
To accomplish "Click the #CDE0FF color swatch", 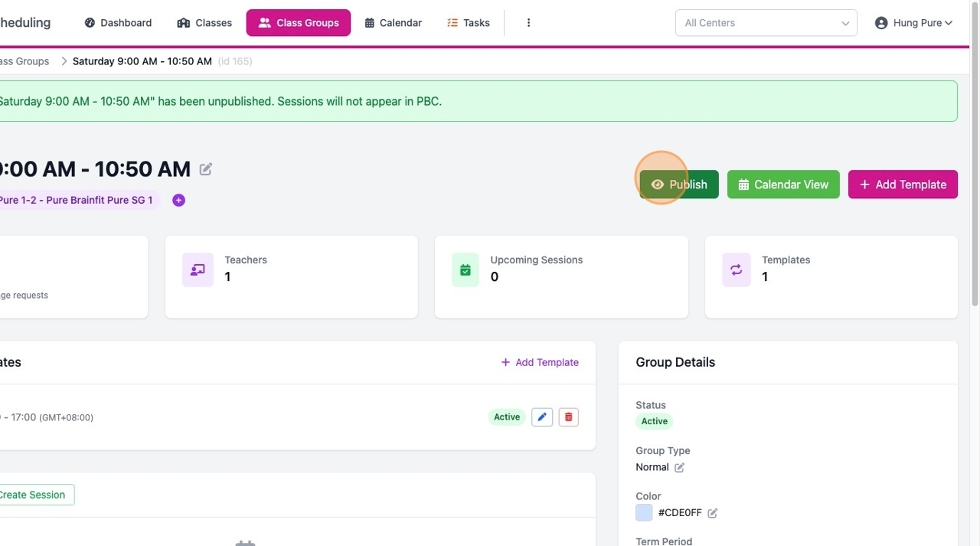I will [644, 513].
